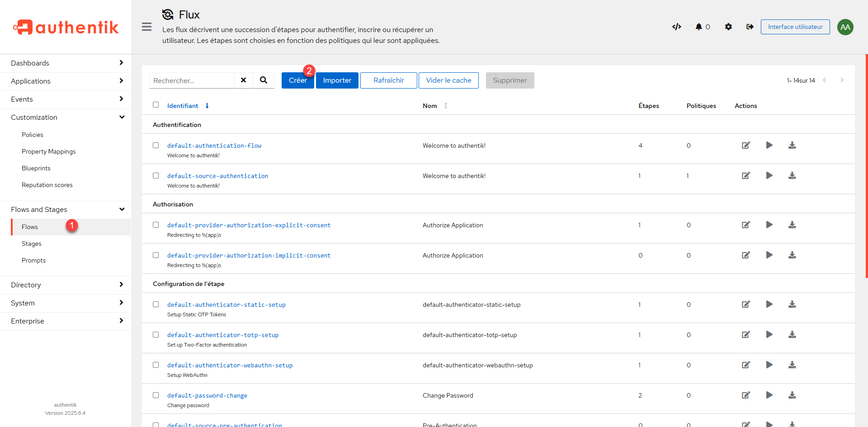Open the default-authenticator-webauthn-setup flow link
The image size is (868, 427).
coord(230,366)
